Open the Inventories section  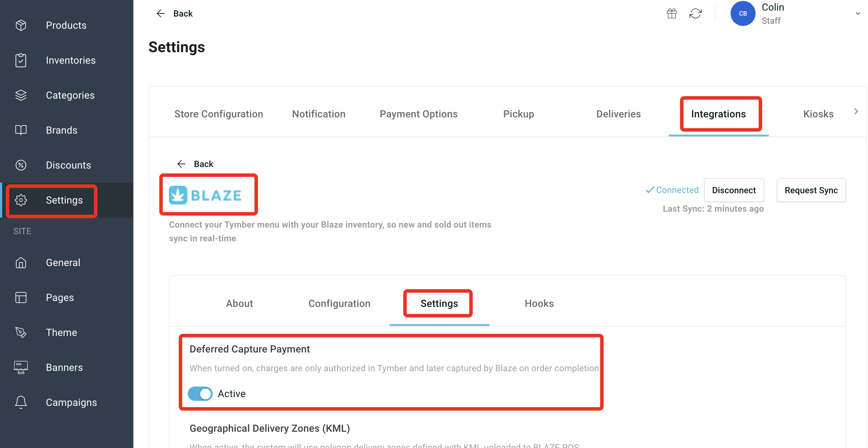(x=71, y=60)
